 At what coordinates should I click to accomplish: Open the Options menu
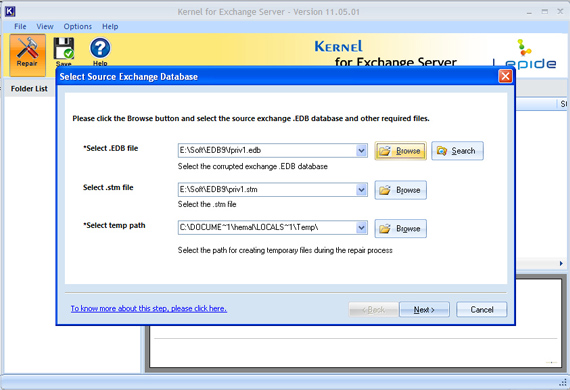(77, 27)
